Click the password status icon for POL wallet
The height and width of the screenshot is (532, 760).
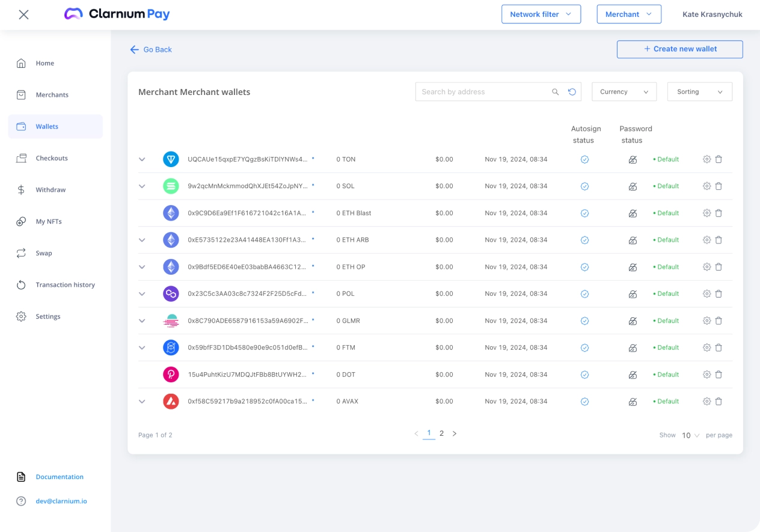click(633, 294)
